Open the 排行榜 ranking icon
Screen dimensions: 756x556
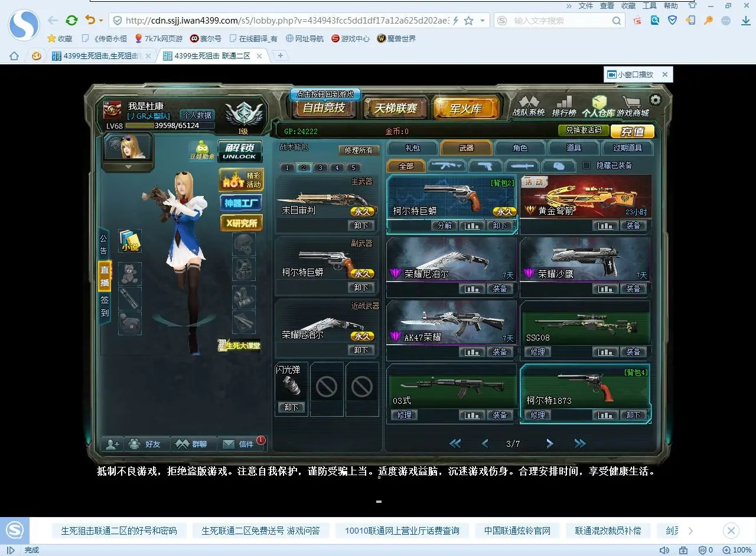click(564, 106)
